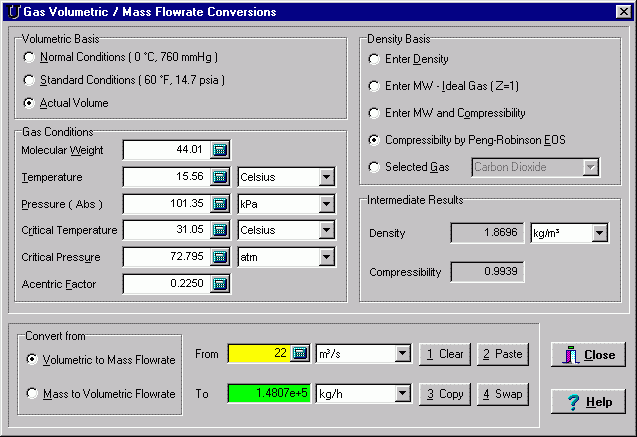Viewport: 637px width, 437px height.
Task: Click the 2 Paste button
Action: [503, 354]
